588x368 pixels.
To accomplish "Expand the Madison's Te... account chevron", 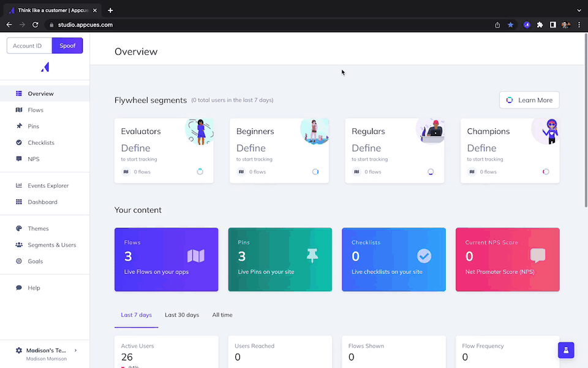I will click(x=75, y=350).
